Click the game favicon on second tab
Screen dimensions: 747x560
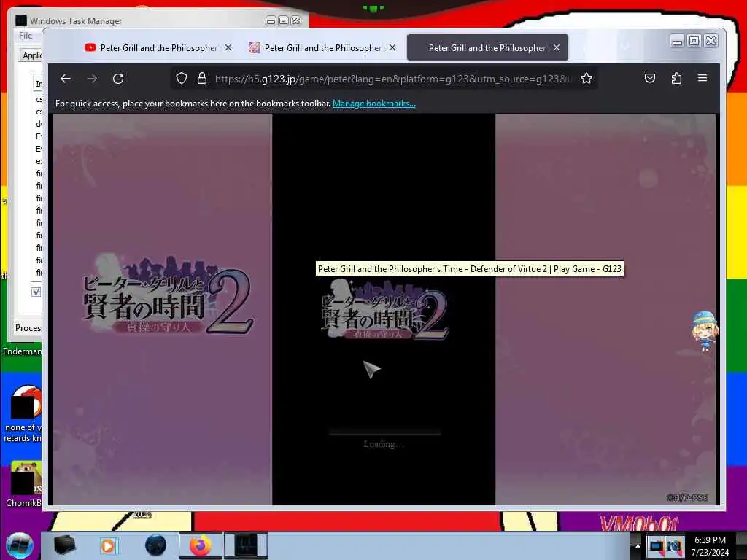click(x=255, y=47)
